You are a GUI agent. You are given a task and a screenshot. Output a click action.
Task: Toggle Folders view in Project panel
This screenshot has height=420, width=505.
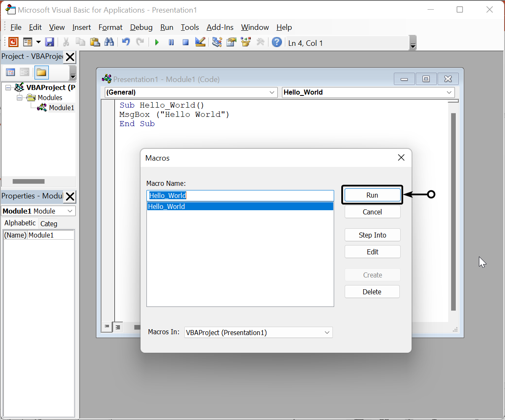(41, 72)
